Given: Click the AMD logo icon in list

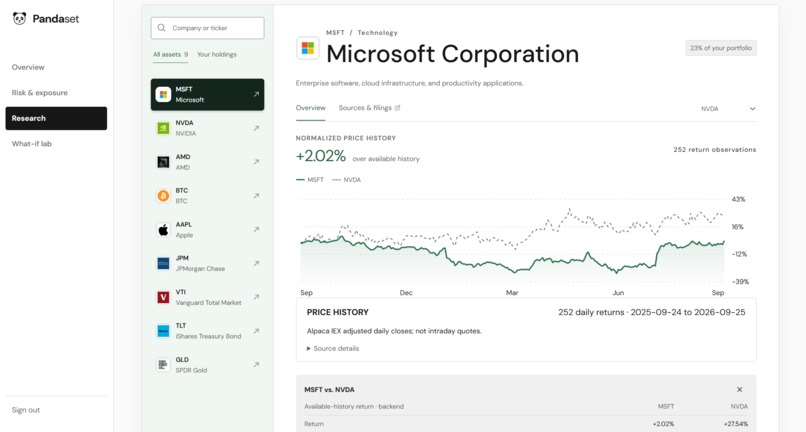Looking at the screenshot, I should pos(163,162).
